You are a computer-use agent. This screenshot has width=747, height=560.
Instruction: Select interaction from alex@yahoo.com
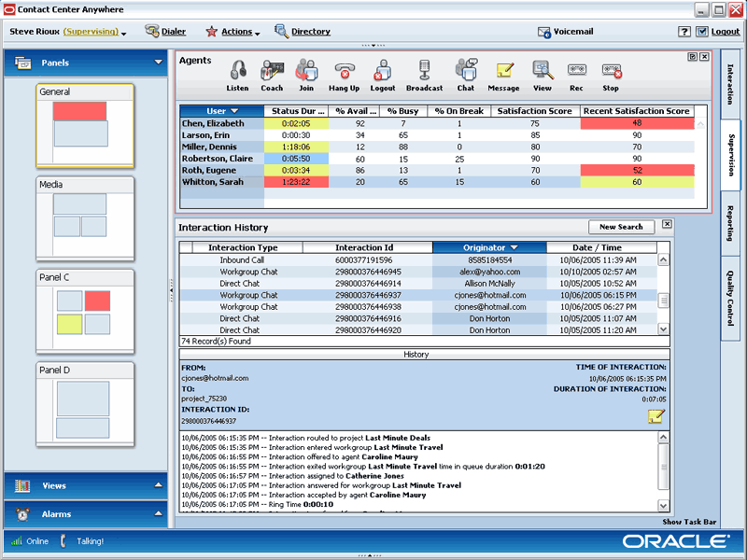(x=418, y=272)
